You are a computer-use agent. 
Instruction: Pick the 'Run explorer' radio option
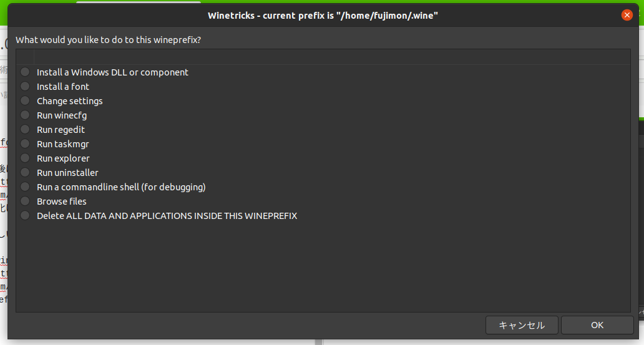[25, 158]
